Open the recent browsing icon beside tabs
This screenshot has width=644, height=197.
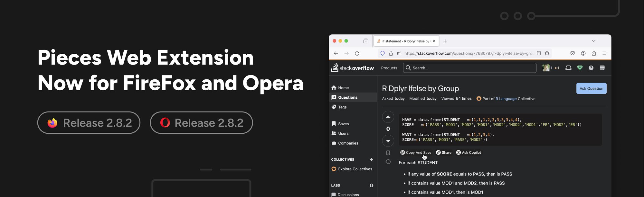tap(366, 41)
